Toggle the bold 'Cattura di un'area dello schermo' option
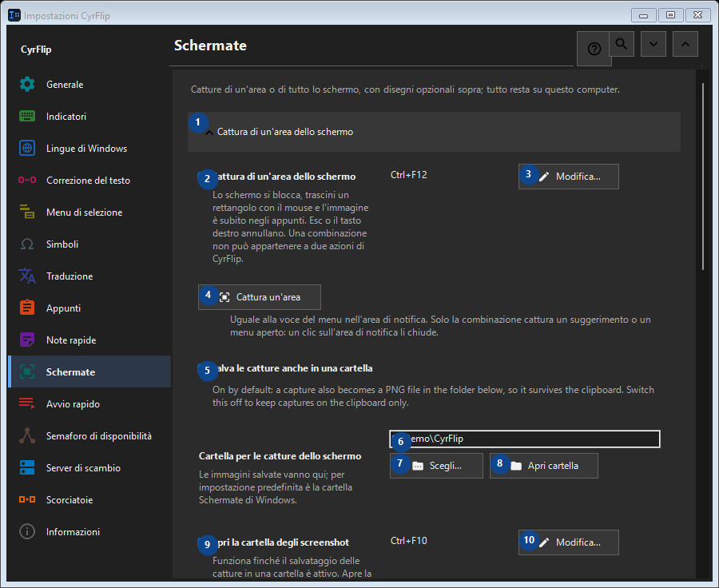 click(x=277, y=177)
